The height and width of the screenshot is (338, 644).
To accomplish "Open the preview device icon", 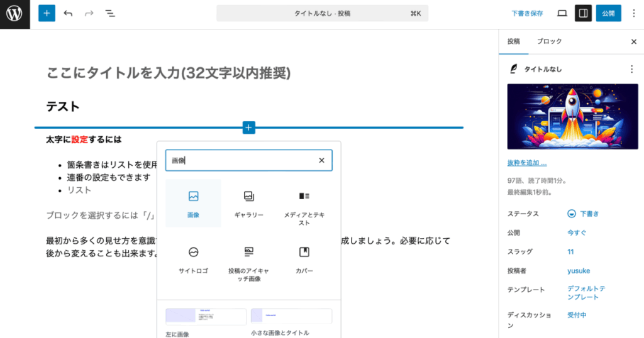I will [562, 13].
